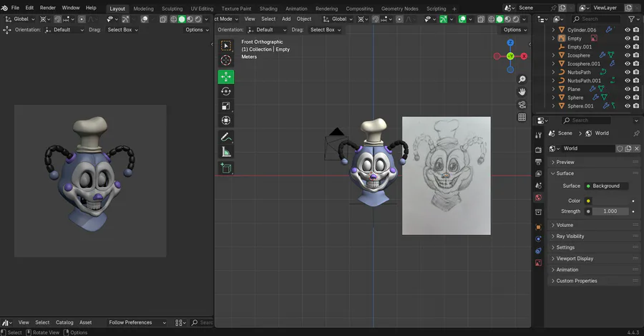Click the add workspace plus button
The height and width of the screenshot is (336, 644).
tap(454, 9)
